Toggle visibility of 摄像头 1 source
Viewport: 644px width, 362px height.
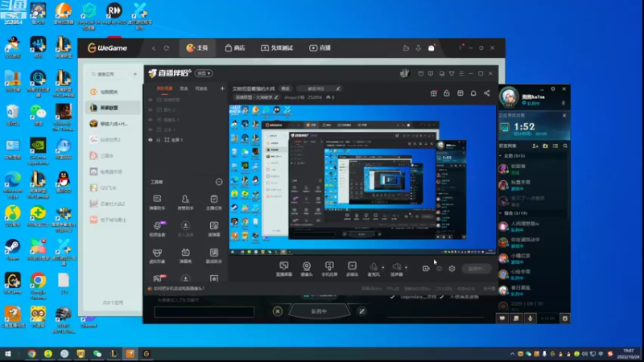151,120
